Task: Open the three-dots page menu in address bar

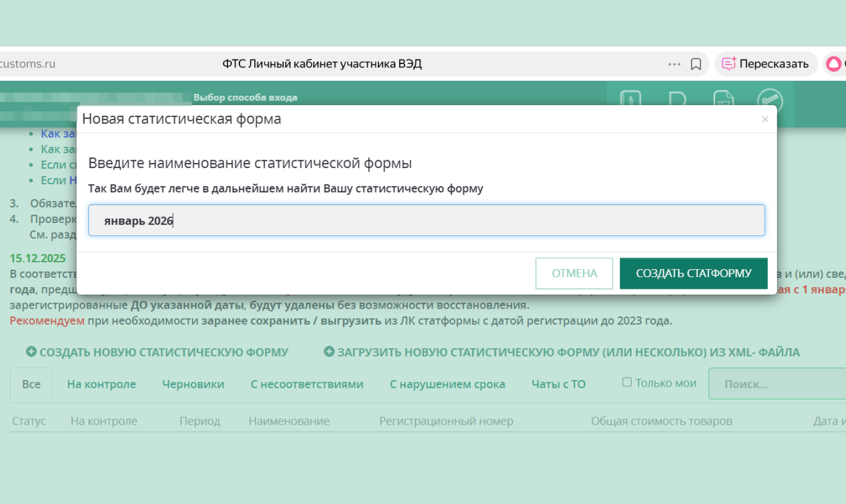Action: click(x=674, y=64)
